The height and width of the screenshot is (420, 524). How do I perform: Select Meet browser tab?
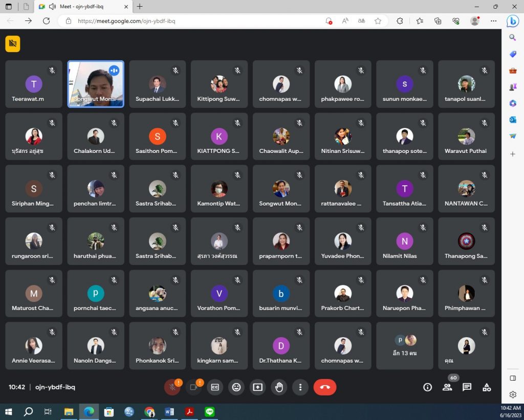[83, 7]
